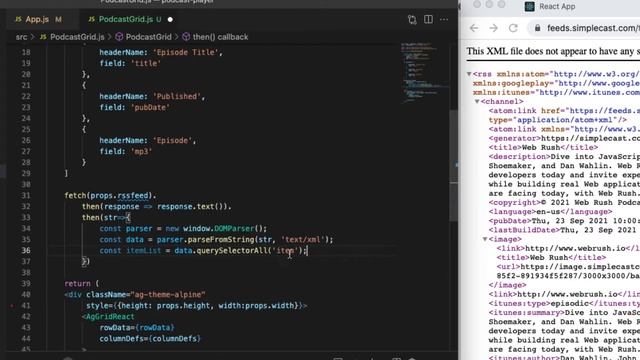This screenshot has width=640, height=360.
Task: Click the browser forward arrow
Action: [493, 28]
